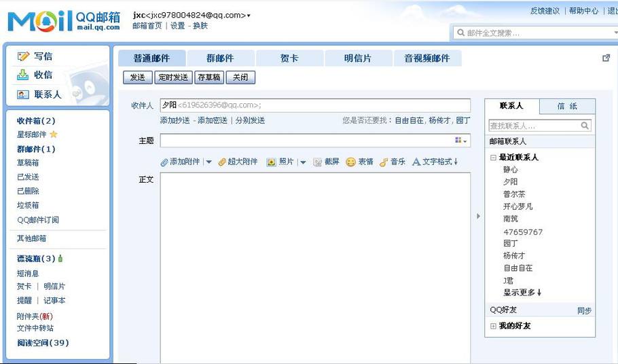Click suggested recipient 自由自在
The width and height of the screenshot is (618, 364).
[x=410, y=121]
